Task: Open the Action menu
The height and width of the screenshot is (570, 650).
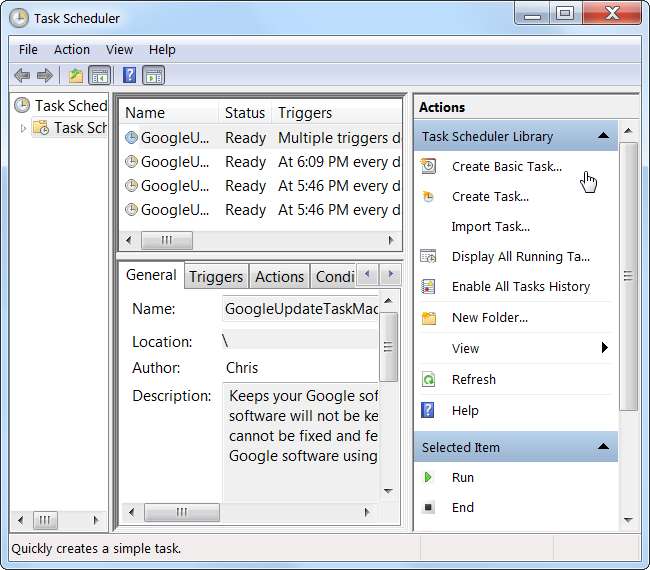Action: [72, 50]
